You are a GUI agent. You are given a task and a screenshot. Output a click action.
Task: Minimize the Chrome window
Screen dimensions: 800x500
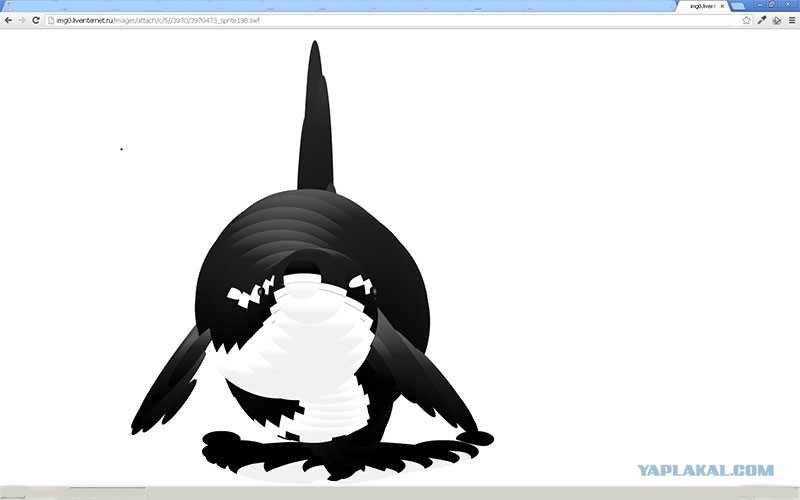(760, 4)
